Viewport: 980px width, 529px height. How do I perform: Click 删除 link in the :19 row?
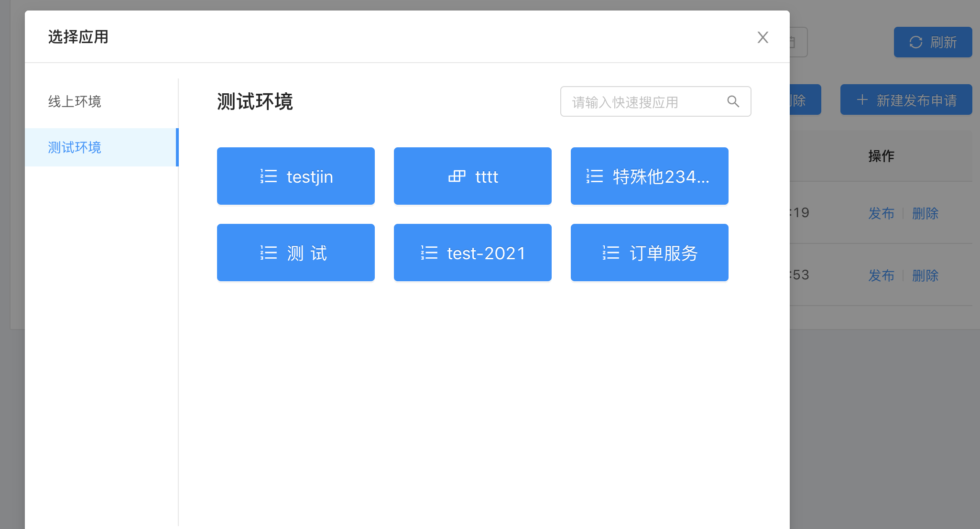click(x=926, y=213)
